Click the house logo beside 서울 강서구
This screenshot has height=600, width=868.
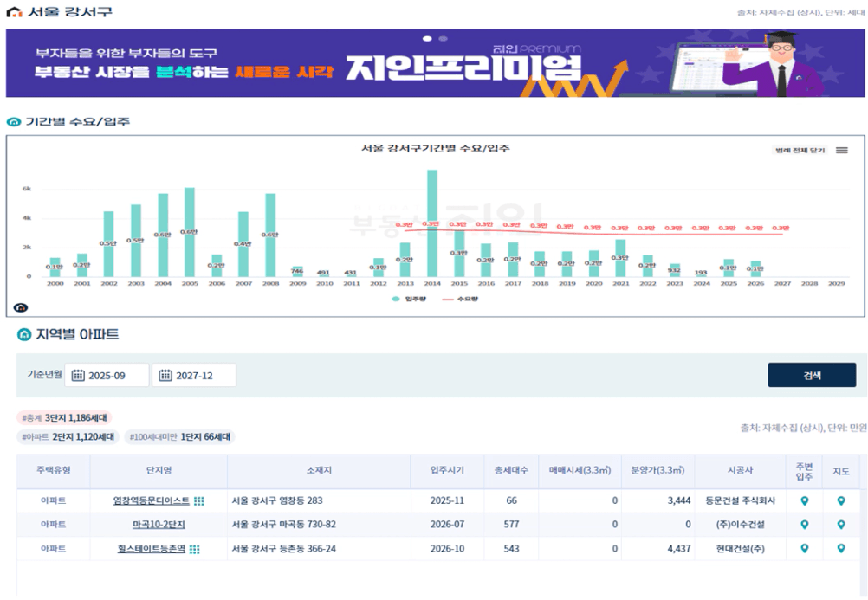14,11
